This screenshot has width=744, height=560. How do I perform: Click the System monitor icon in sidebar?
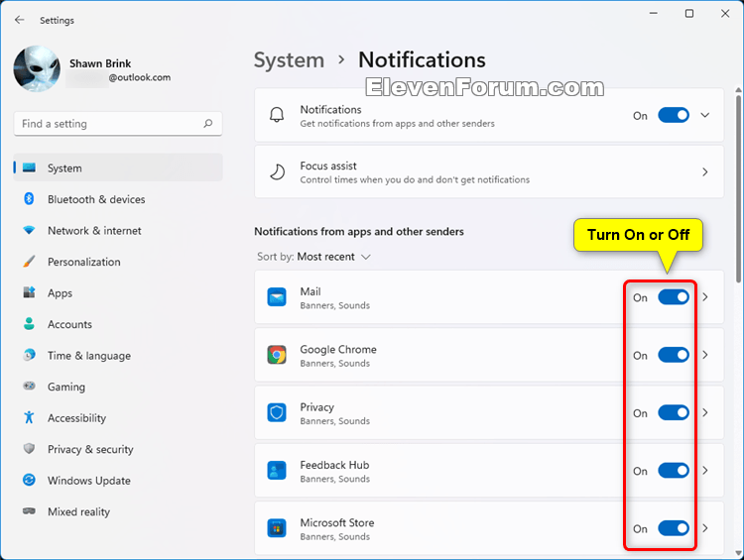[29, 168]
